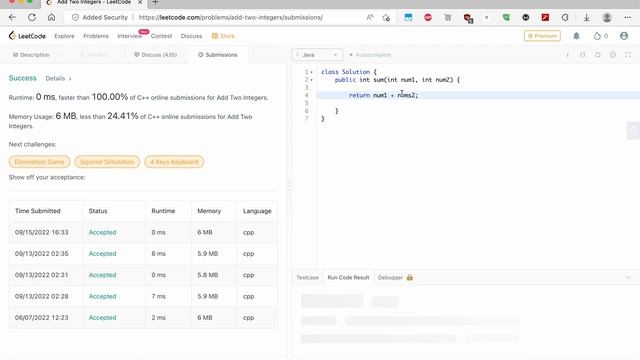Open Accepted submission from 06/07/2022 12:23
Screen dimensions: 640x360
tap(102, 318)
